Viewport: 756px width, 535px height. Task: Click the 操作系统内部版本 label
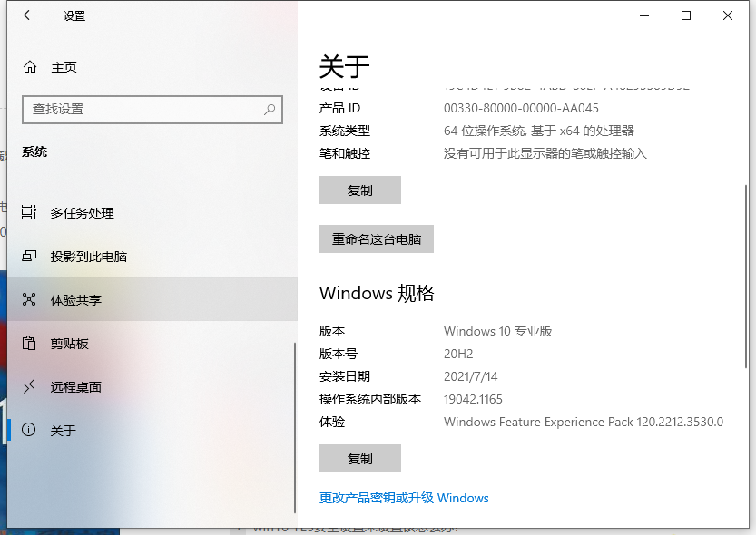point(370,399)
